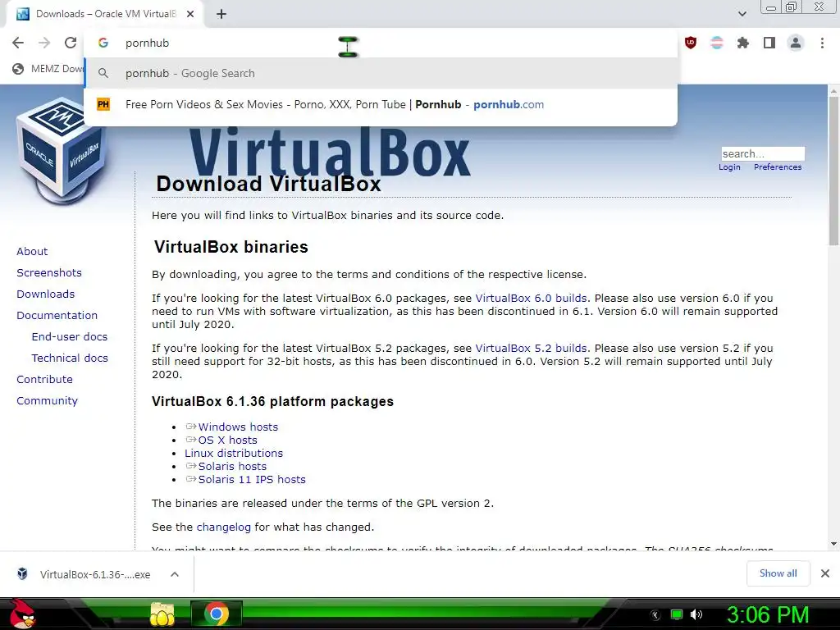840x630 pixels.
Task: Follow the VirtualBox 6.0 builds link
Action: coord(531,299)
